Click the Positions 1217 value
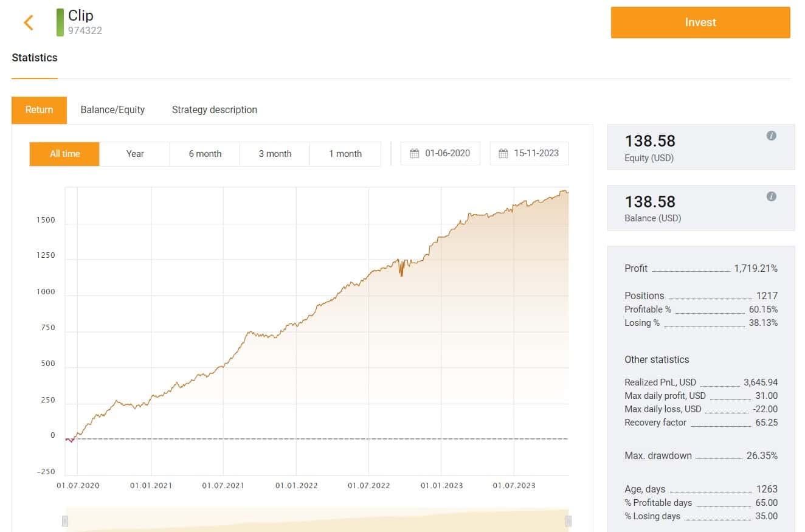The image size is (805, 532). tap(767, 295)
